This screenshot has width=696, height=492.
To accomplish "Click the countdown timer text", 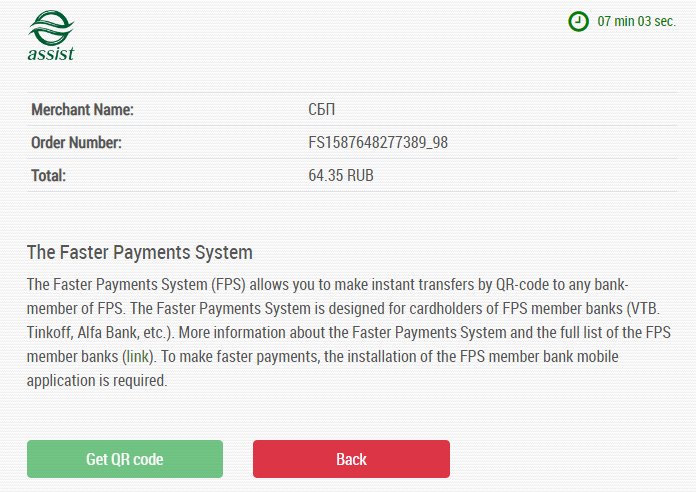I will (x=636, y=21).
